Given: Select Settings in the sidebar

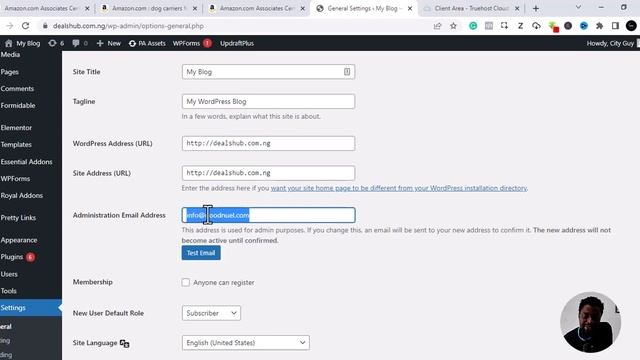Looking at the screenshot, I should [31, 308].
